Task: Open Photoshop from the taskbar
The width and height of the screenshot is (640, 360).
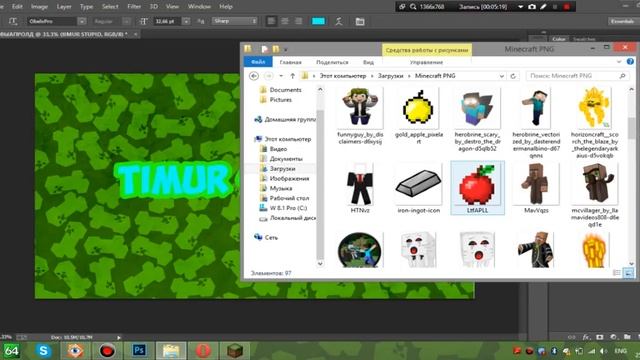Action: (139, 351)
